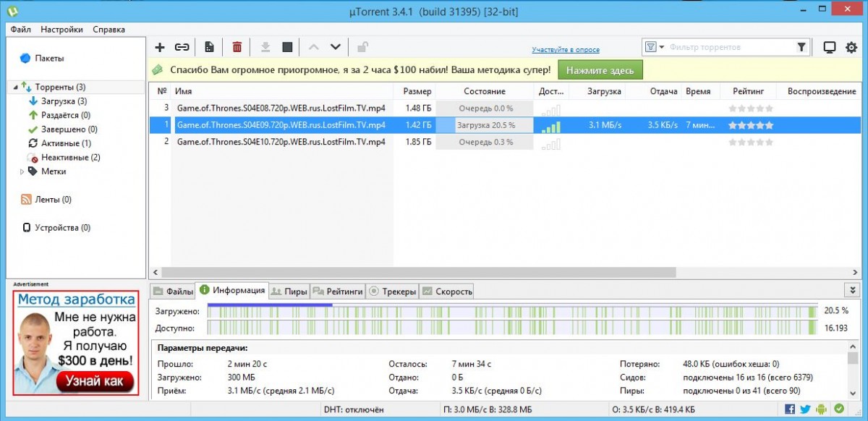The image size is (868, 421).
Task: Click the Stop Torrent square icon
Action: pyautogui.click(x=287, y=47)
